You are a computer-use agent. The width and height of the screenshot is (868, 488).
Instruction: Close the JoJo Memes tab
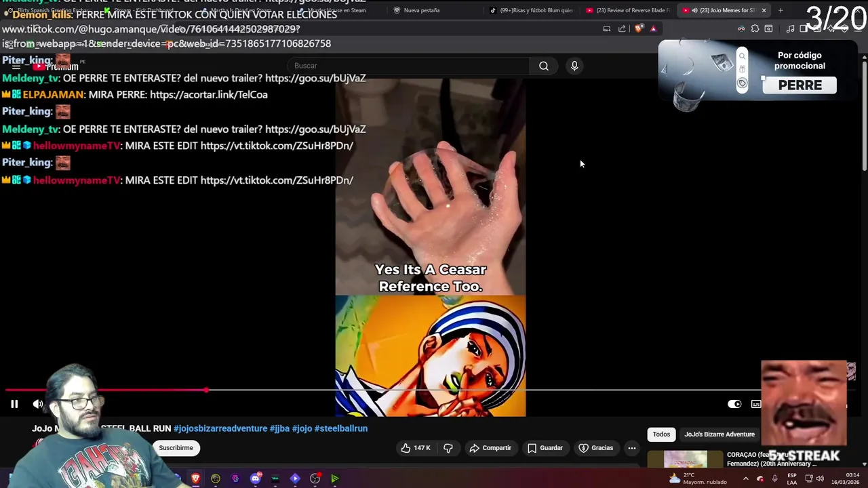click(x=764, y=10)
